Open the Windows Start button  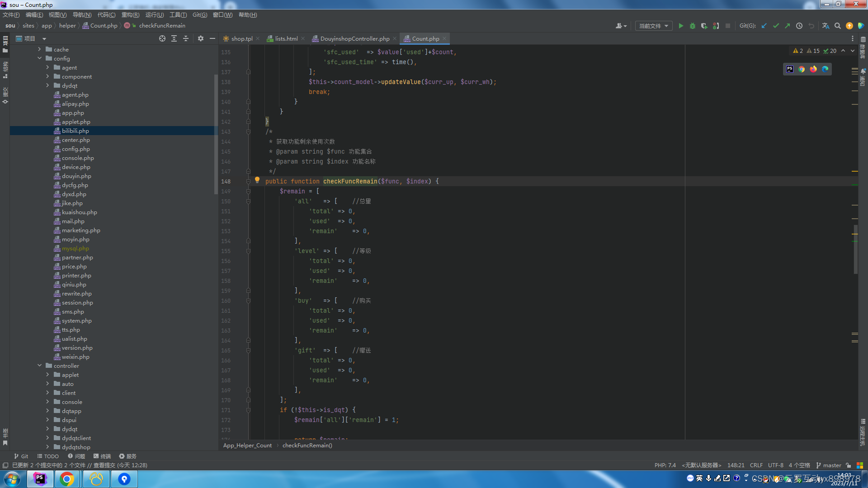point(12,479)
